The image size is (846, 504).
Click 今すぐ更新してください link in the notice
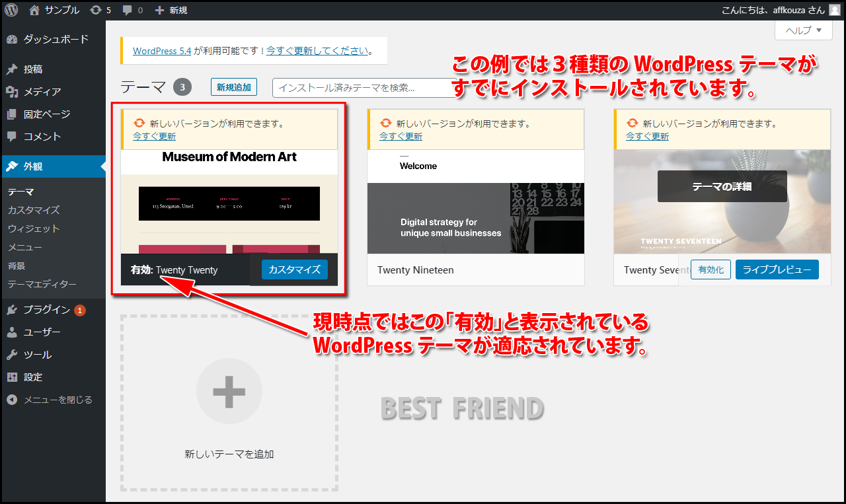point(317,50)
